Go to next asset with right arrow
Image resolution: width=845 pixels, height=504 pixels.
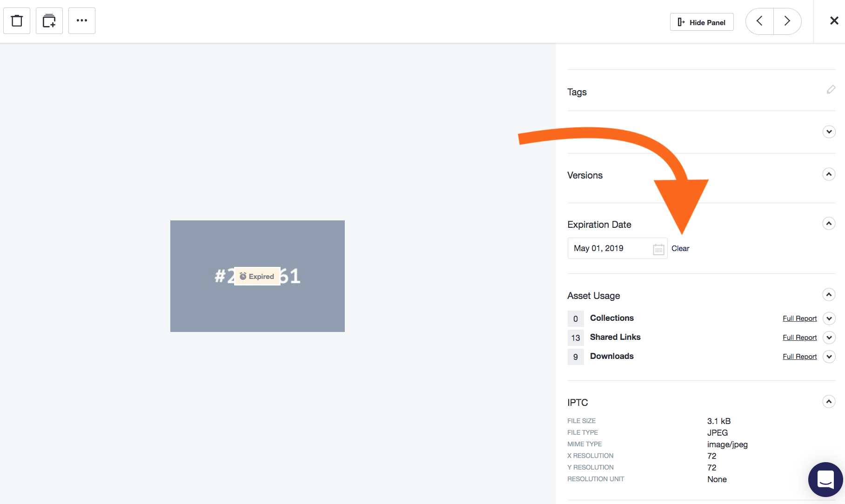[787, 21]
